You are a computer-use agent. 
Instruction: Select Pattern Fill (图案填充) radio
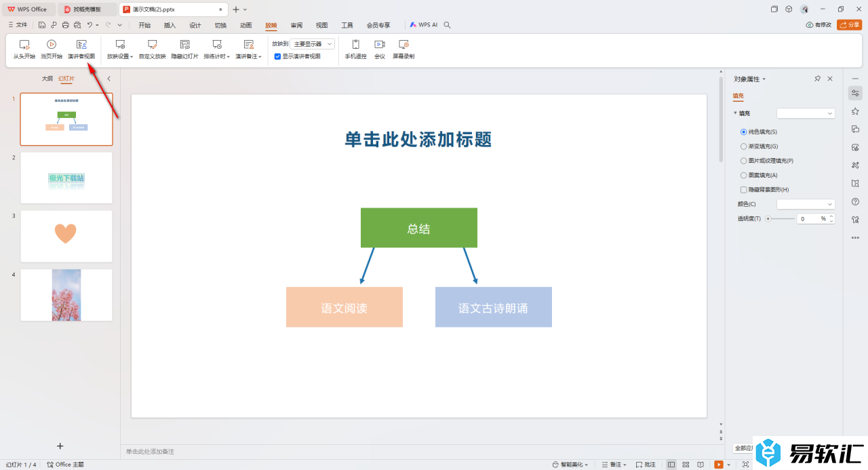(x=744, y=175)
